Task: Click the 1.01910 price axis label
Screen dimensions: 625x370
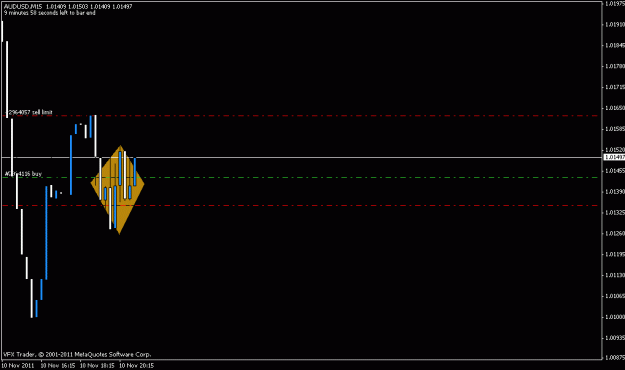Action: tap(615, 24)
